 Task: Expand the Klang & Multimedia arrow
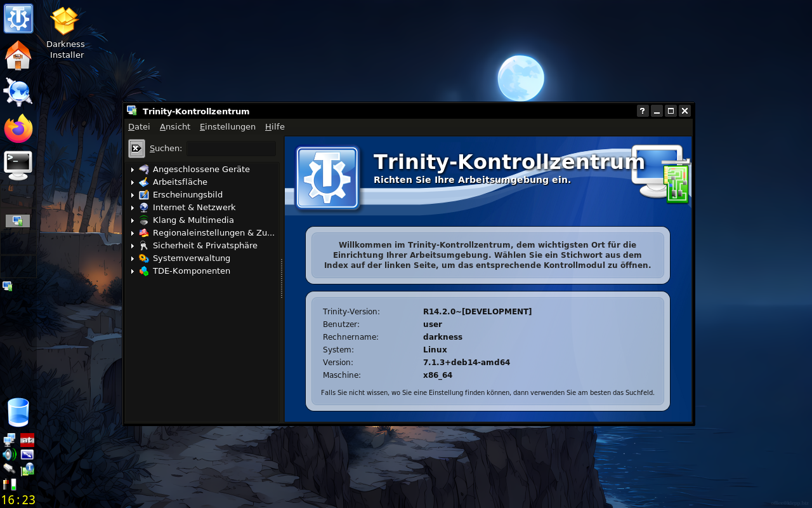[133, 220]
